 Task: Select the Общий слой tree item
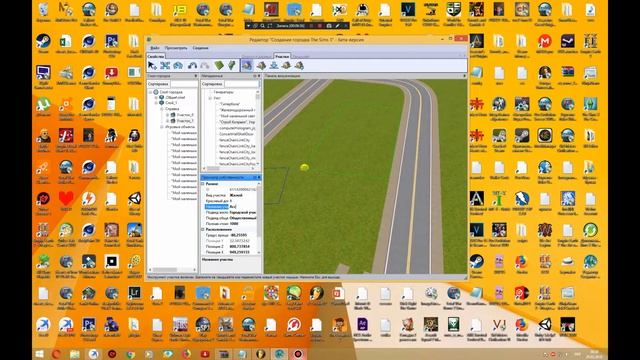(175, 98)
